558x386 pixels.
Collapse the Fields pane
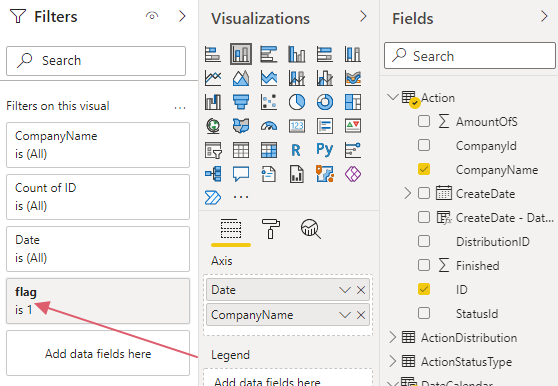click(x=544, y=16)
